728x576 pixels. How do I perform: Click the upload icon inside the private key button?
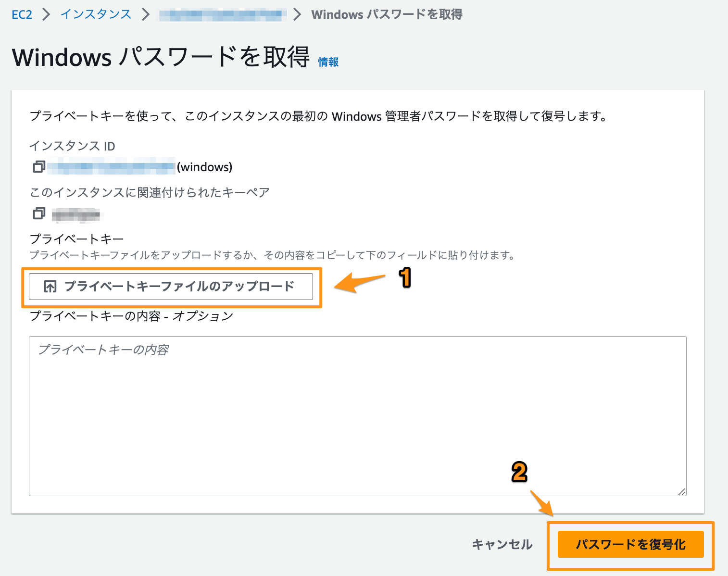pyautogui.click(x=49, y=286)
